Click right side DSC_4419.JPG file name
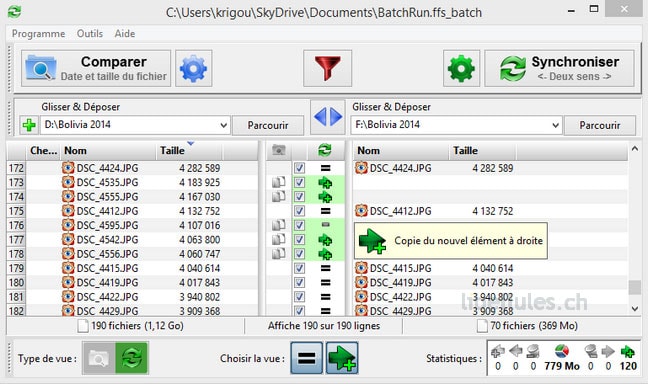The height and width of the screenshot is (384, 648). (x=400, y=283)
